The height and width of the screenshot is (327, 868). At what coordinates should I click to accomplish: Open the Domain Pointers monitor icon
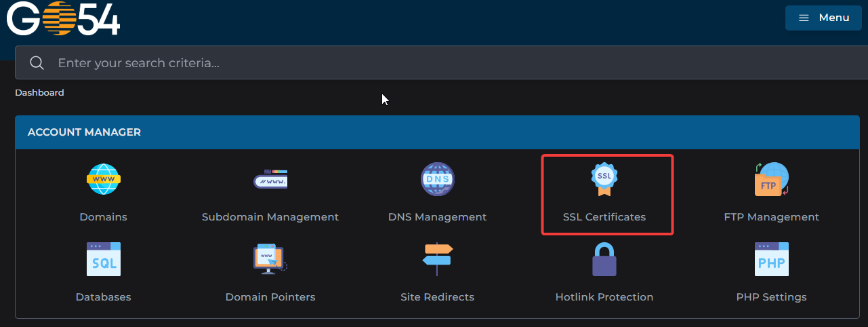coord(270,259)
